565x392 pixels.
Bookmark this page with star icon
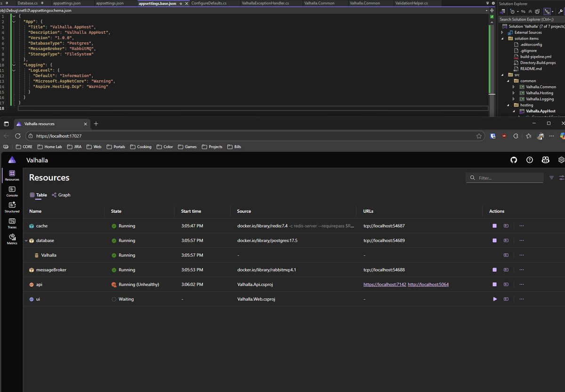(x=479, y=136)
